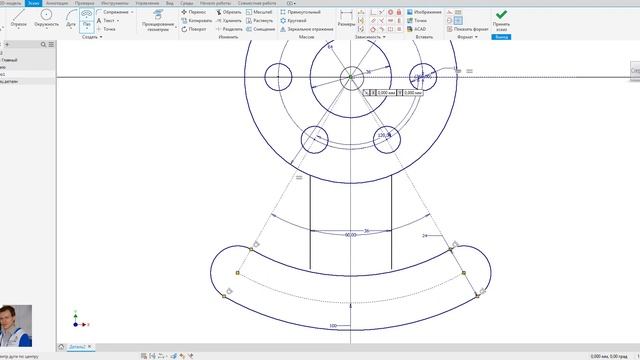Open the Паз dropdown arrow
Image resolution: width=640 pixels, height=360 pixels.
87,29
